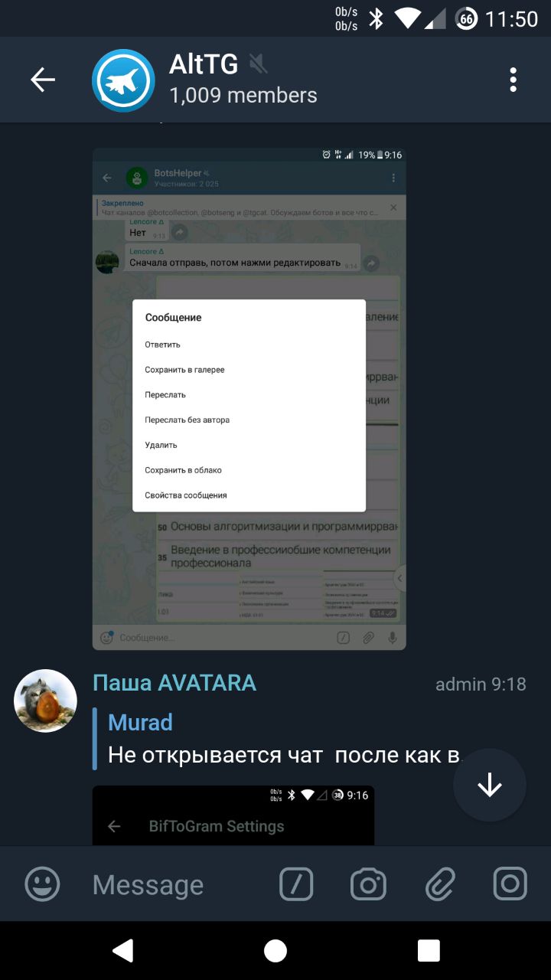Open Паша AVATARA's profile picture

point(46,701)
